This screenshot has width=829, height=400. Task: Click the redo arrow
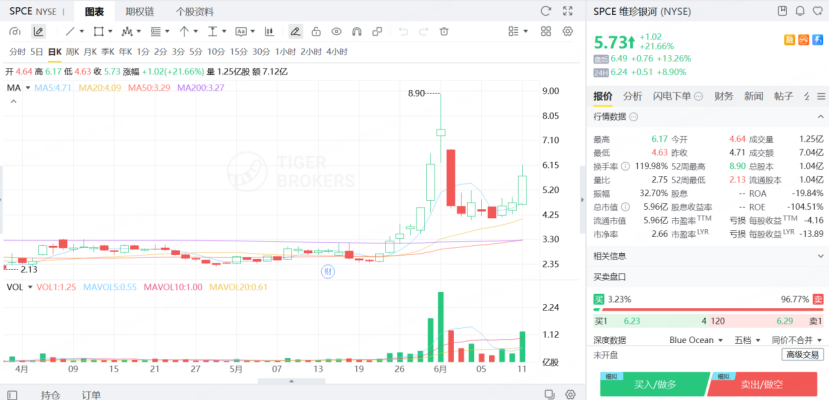pos(423,32)
